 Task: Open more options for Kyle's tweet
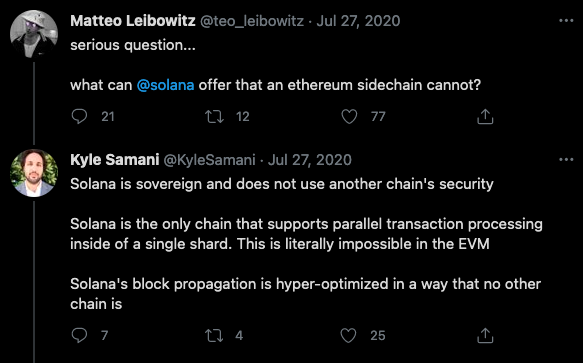(x=566, y=160)
